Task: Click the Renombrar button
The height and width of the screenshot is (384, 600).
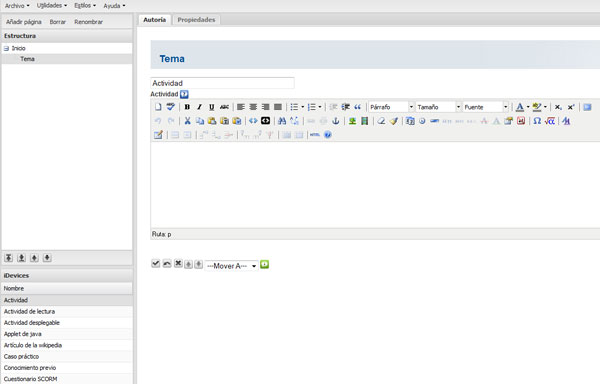Action: pos(88,22)
